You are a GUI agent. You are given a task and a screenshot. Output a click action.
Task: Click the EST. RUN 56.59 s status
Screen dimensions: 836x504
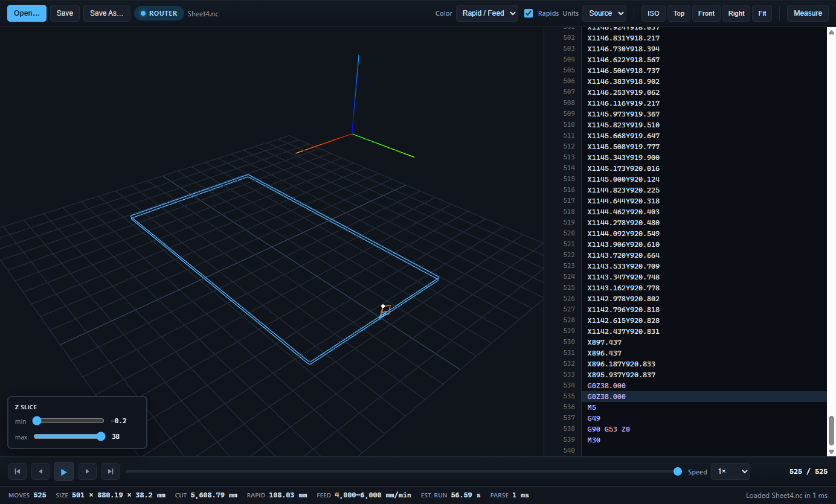pyautogui.click(x=451, y=495)
